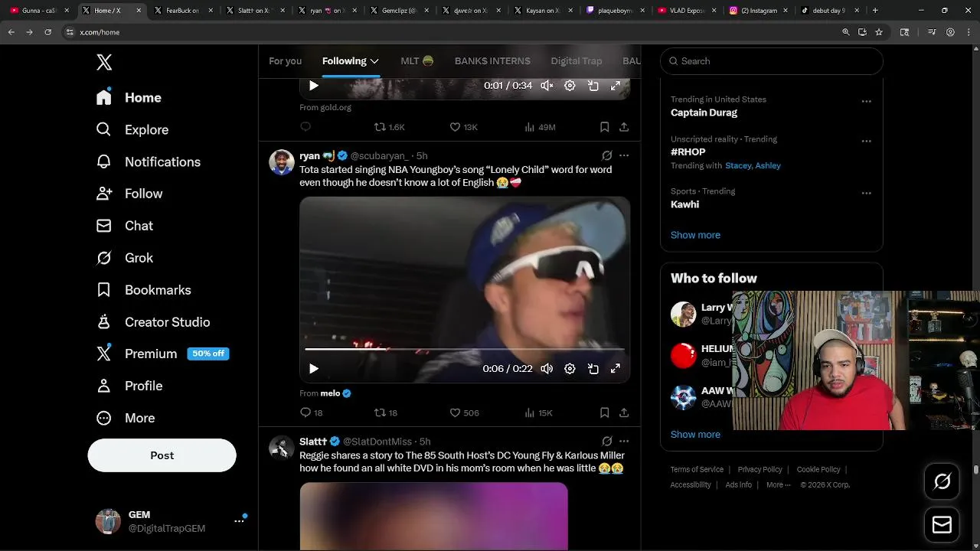Open Chat in sidebar
This screenshot has width=980, height=551.
point(124,227)
